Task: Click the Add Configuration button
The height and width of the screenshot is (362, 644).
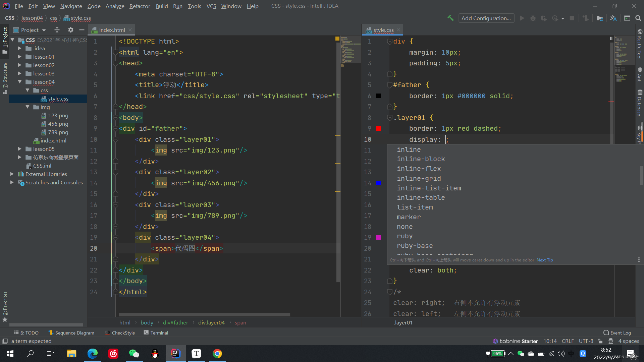Action: tap(486, 18)
